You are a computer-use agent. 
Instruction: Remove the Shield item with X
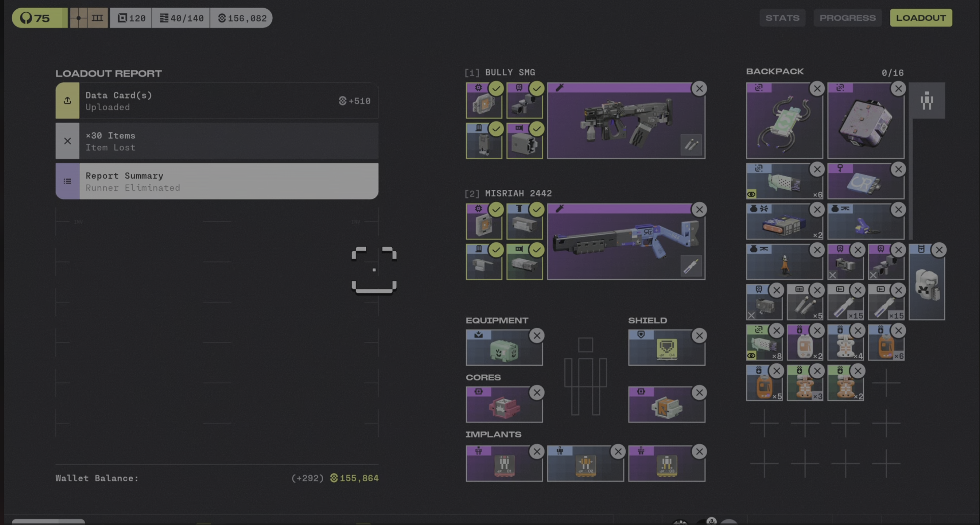[699, 336]
